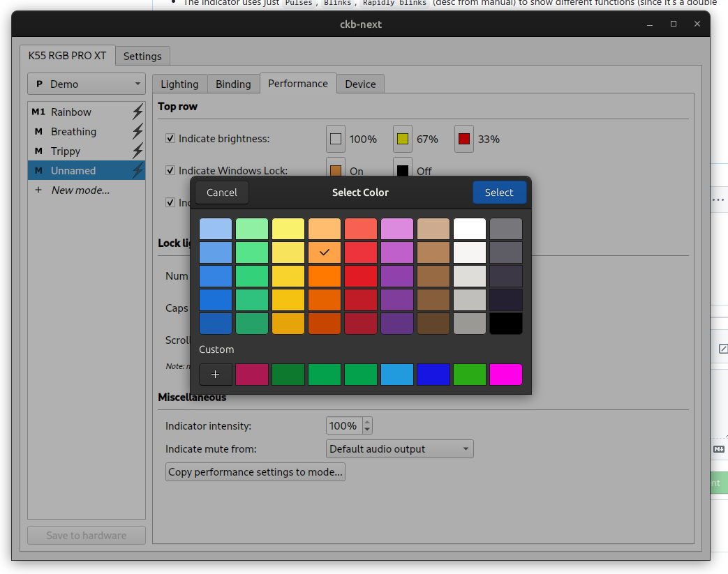Pick the white palette color
This screenshot has width=728, height=574.
(469, 229)
